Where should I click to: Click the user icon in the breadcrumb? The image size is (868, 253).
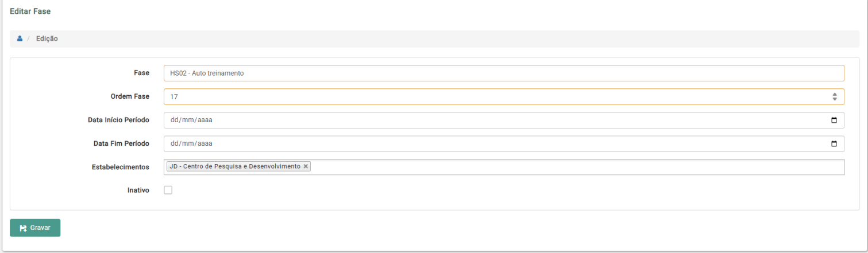pos(20,38)
